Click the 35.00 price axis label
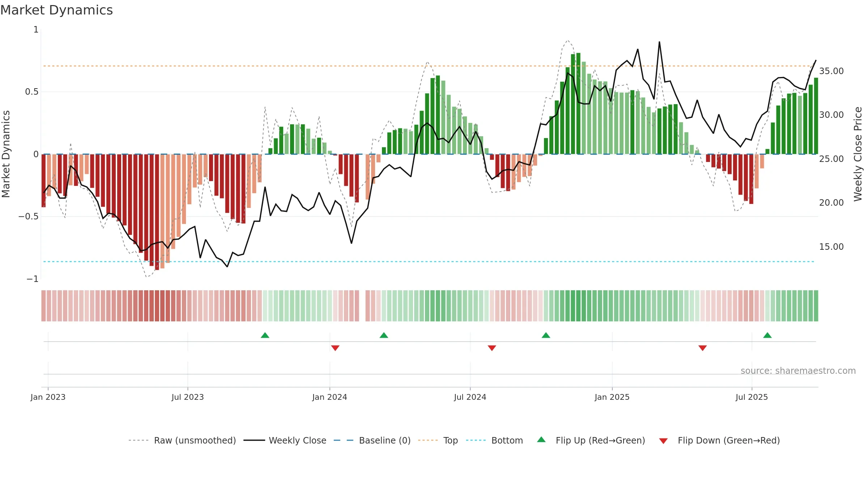 pos(831,71)
